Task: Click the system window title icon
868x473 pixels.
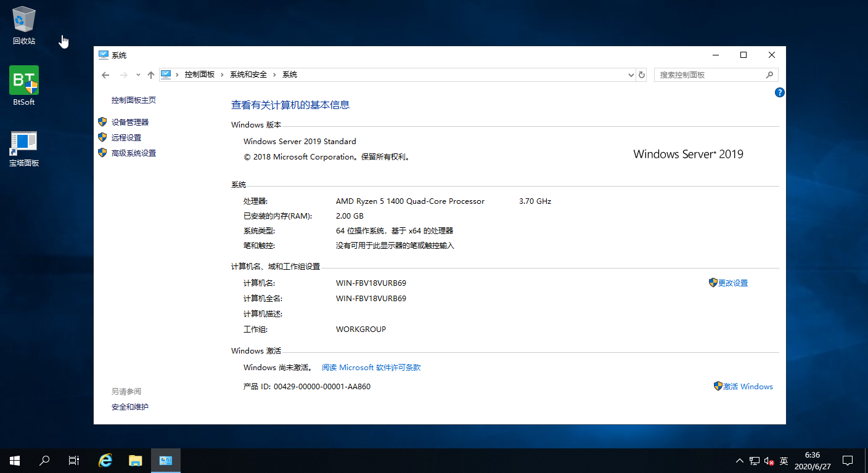Action: tap(104, 55)
